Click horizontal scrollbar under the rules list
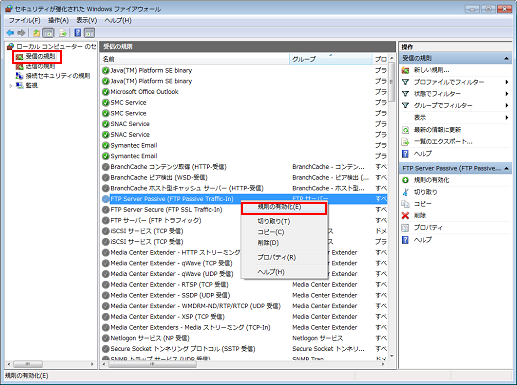The image size is (517, 385). [x=152, y=364]
